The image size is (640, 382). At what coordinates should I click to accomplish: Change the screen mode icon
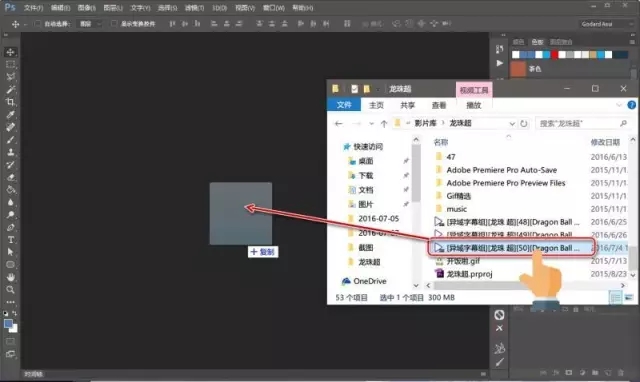(x=11, y=354)
